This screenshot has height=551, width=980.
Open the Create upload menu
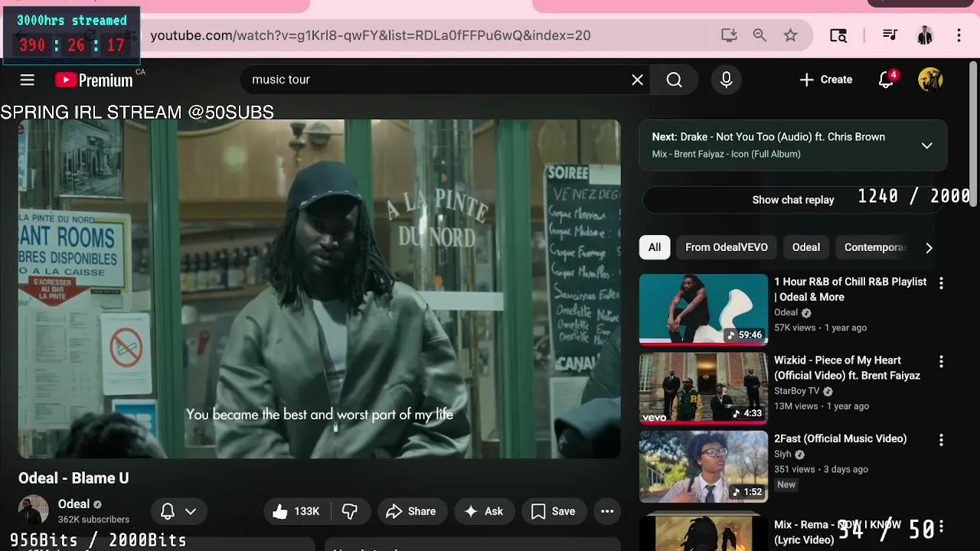(x=825, y=80)
